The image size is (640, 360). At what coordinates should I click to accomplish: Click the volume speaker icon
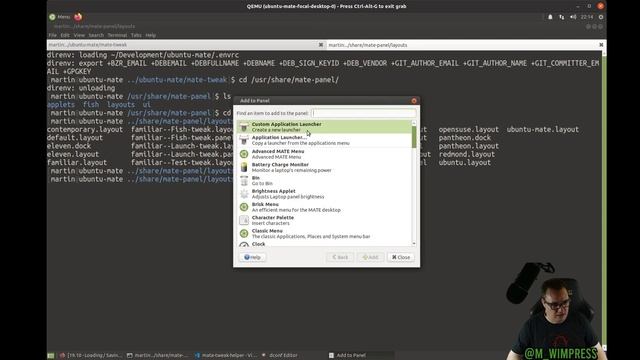coord(573,17)
